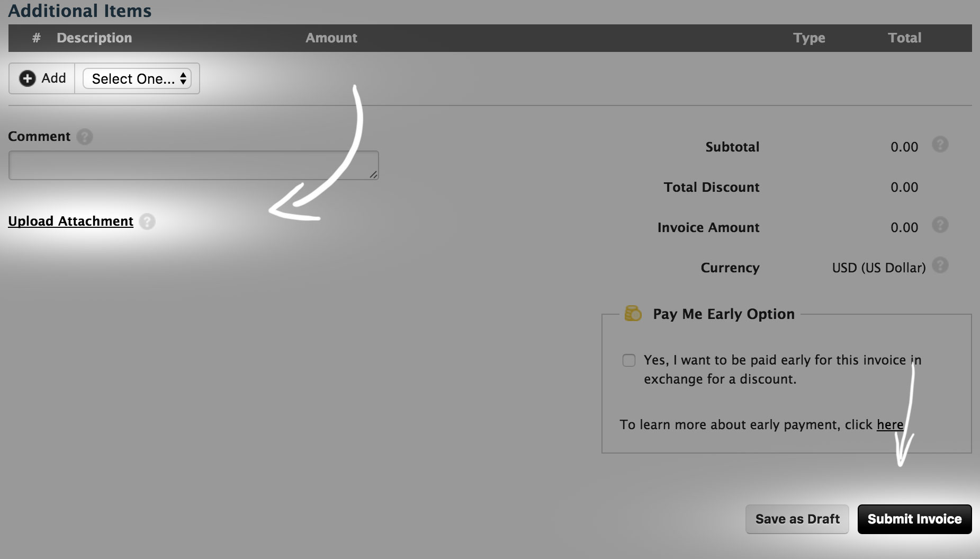Click the help icon next to Invoice Amount
This screenshot has width=980, height=559.
coord(940,225)
